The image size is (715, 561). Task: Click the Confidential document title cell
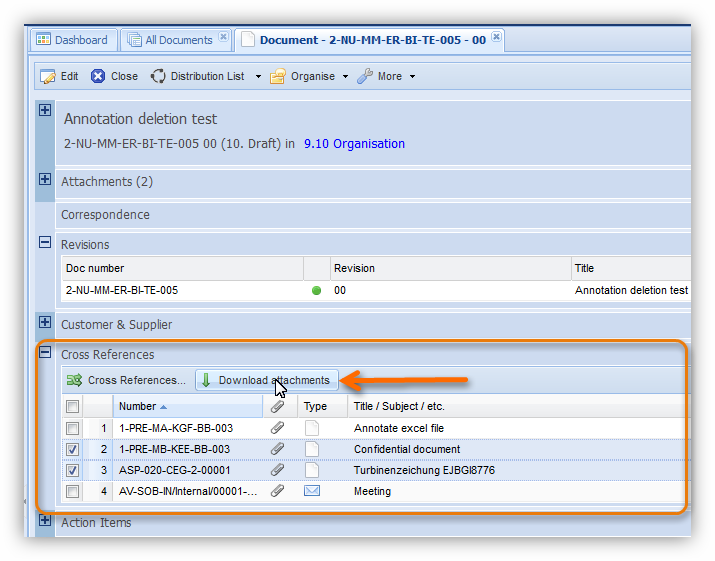pyautogui.click(x=407, y=449)
